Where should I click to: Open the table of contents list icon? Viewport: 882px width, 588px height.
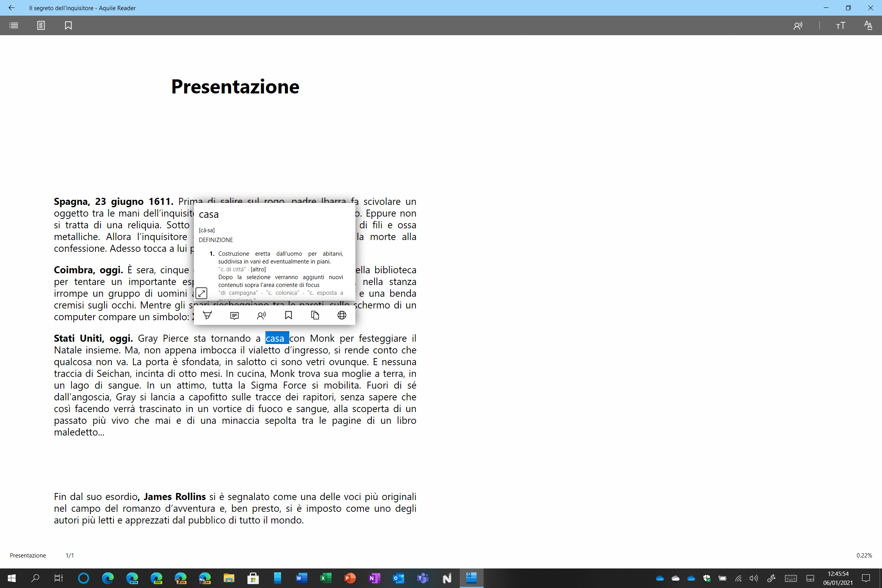(x=14, y=25)
